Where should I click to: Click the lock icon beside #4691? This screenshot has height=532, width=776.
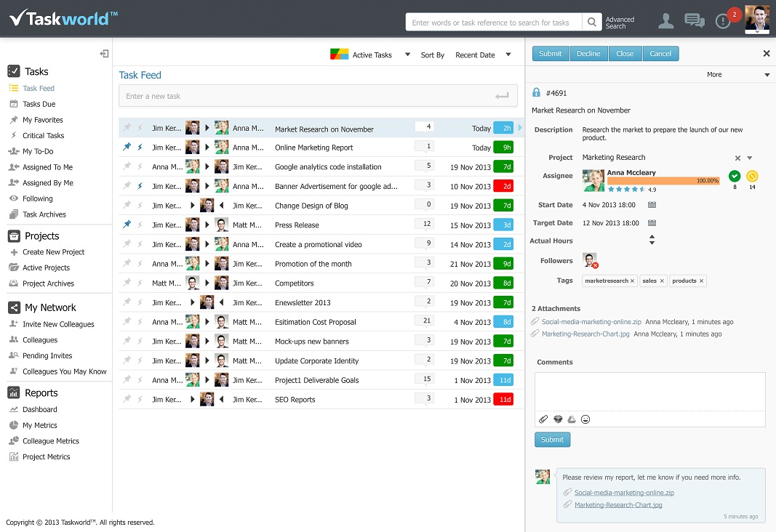[536, 92]
